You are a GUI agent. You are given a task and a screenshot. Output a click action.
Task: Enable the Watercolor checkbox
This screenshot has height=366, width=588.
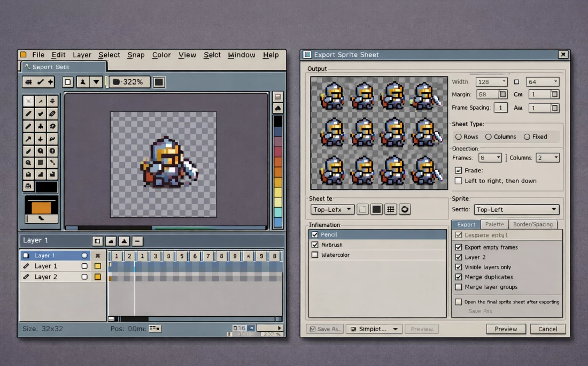(315, 255)
